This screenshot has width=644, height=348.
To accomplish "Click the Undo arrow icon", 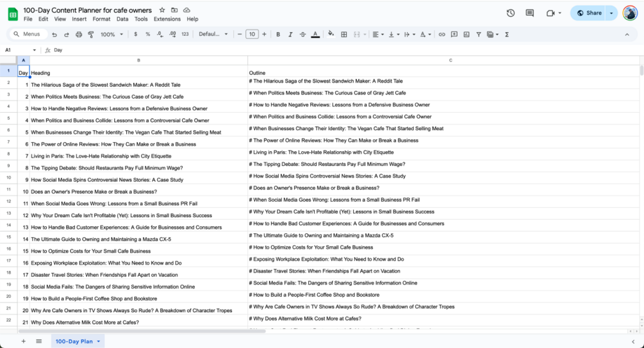I will (x=54, y=35).
